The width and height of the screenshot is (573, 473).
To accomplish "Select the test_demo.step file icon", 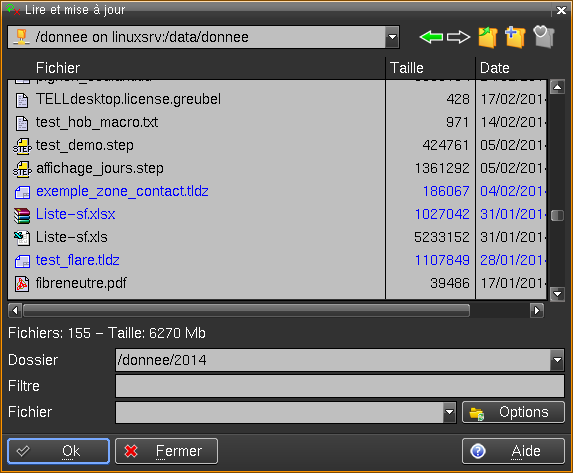I will click(22, 146).
